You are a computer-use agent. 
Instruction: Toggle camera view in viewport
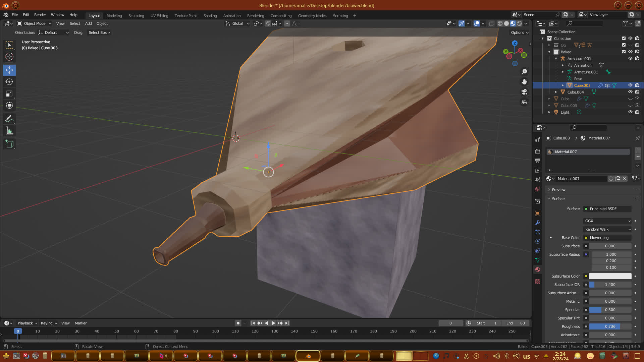point(524,92)
